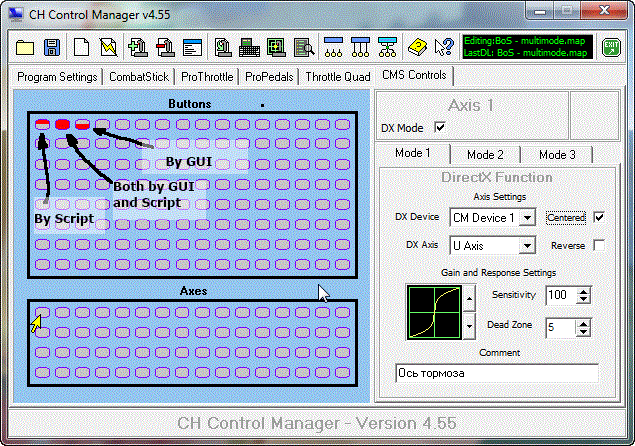Open the DX Device dropdown

[x=527, y=218]
